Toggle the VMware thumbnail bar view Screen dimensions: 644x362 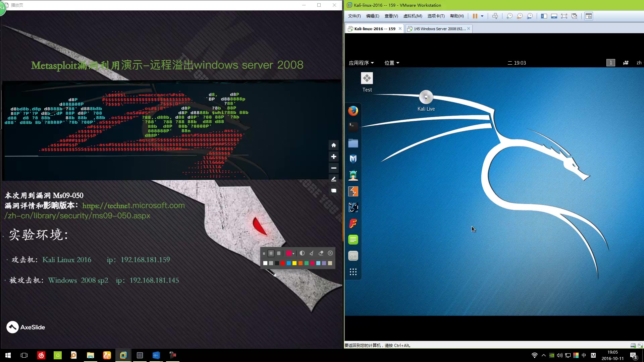554,16
